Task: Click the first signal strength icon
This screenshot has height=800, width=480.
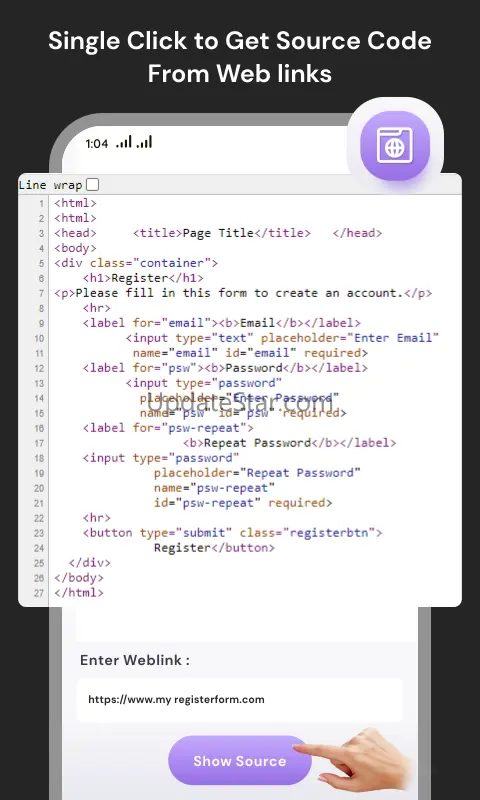Action: (124, 142)
